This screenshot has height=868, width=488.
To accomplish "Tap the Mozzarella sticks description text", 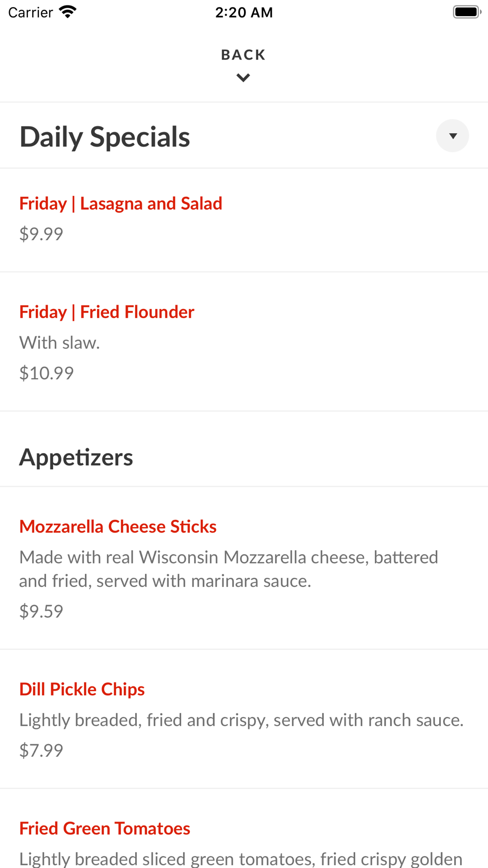I will pos(228,569).
